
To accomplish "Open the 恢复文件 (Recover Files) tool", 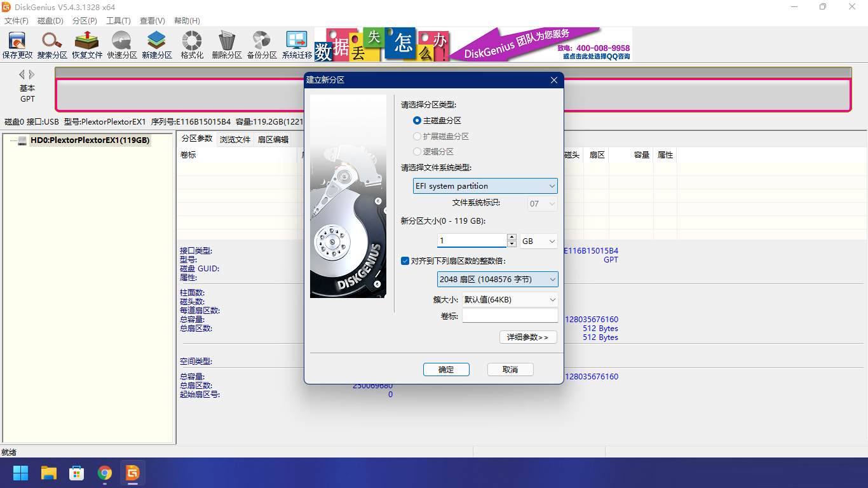I will pyautogui.click(x=87, y=44).
